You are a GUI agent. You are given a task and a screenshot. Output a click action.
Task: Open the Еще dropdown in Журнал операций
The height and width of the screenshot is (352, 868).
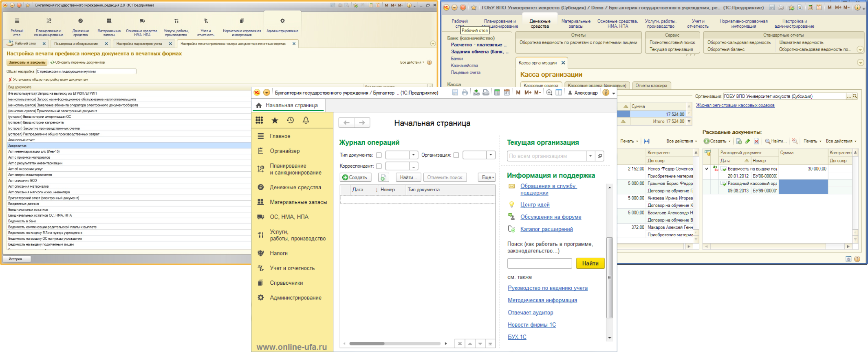pos(487,177)
